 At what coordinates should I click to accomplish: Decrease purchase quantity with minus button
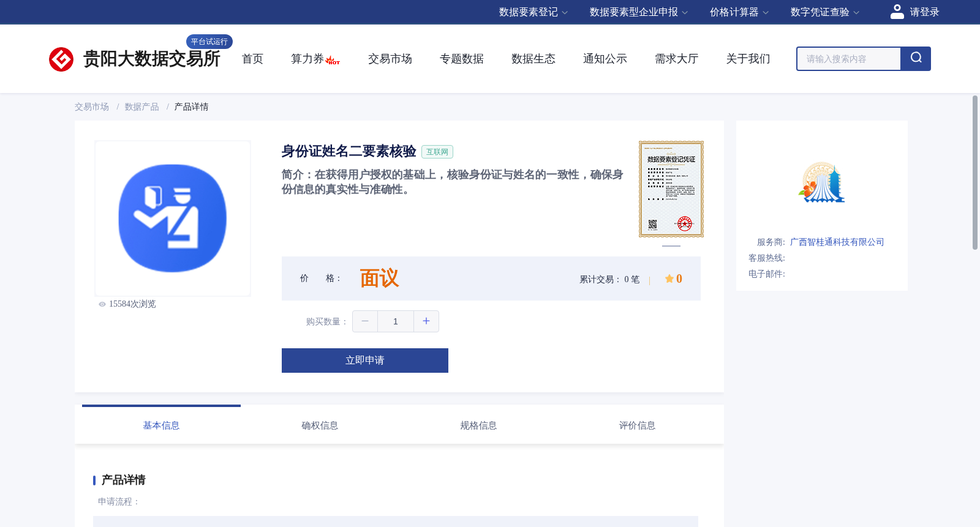point(365,321)
